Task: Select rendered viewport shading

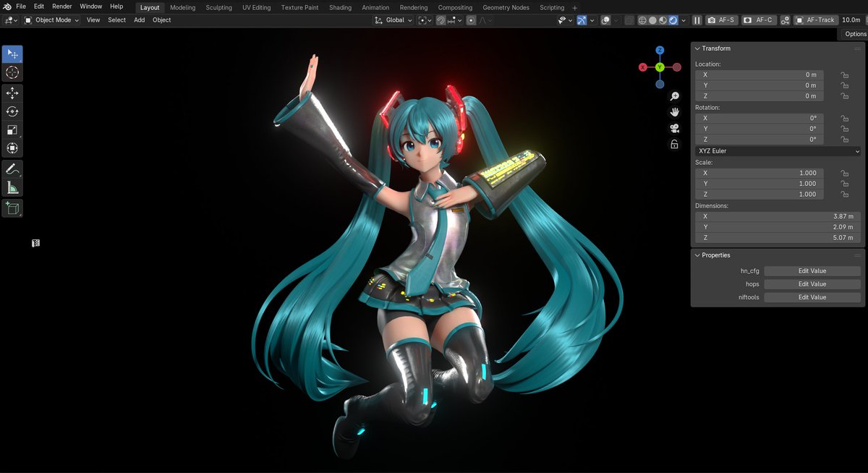Action: (673, 20)
